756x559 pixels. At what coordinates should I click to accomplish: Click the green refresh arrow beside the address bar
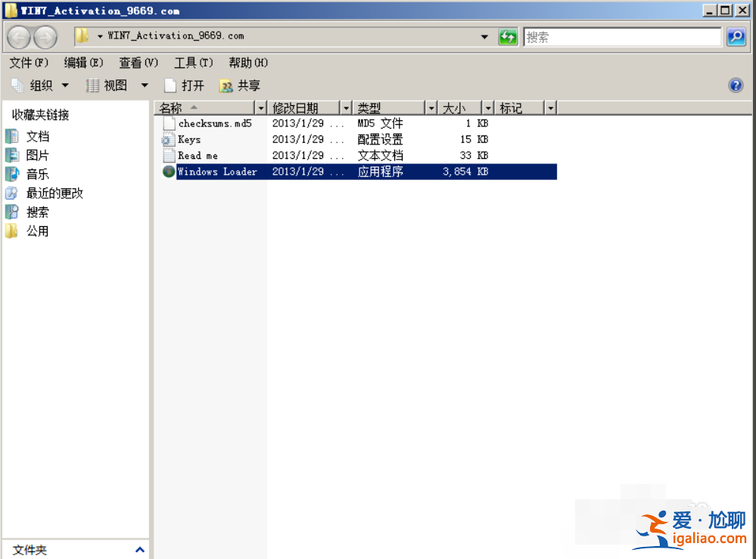click(x=508, y=36)
